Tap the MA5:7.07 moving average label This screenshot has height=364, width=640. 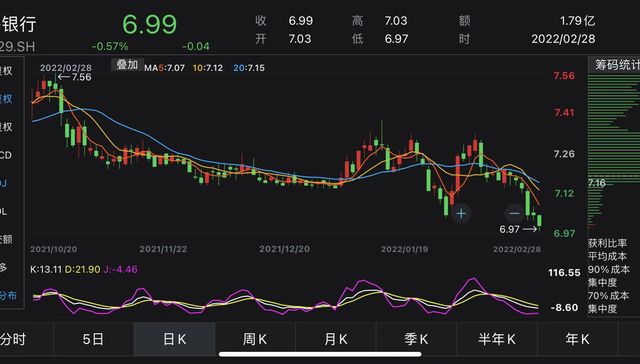coord(164,68)
